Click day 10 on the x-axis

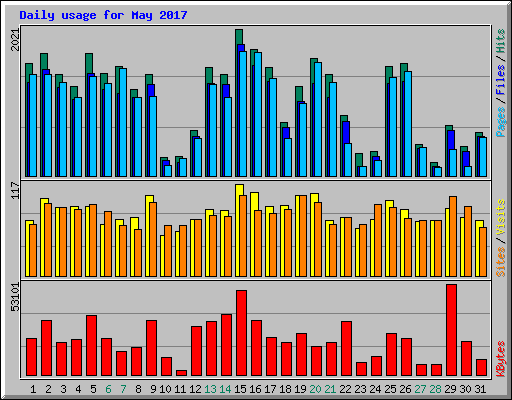[x=165, y=389]
